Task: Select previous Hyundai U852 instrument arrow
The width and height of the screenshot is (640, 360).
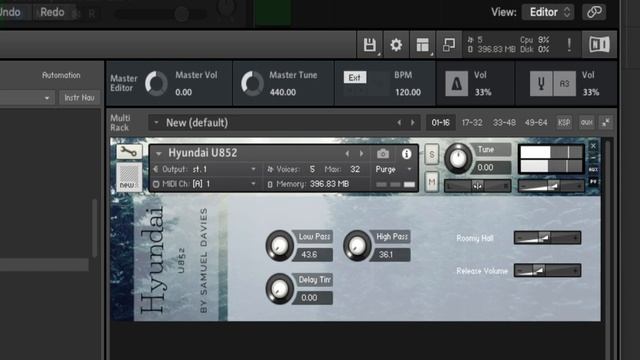Action: tap(347, 154)
